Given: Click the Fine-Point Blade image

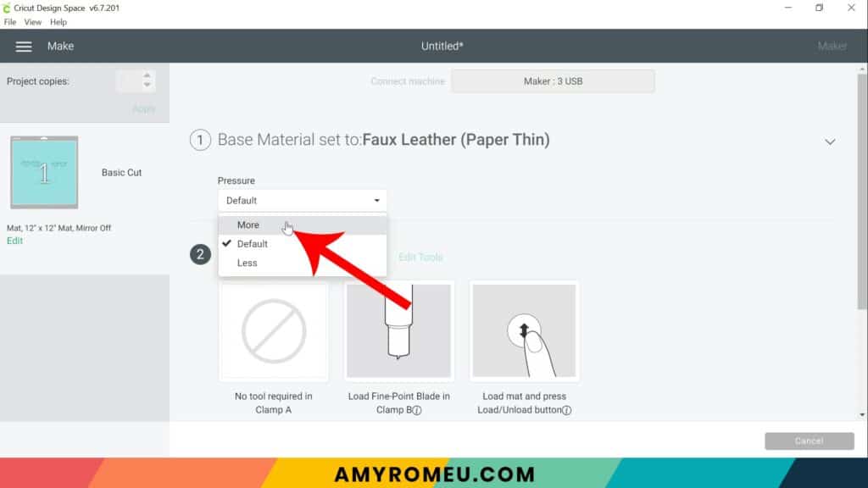Looking at the screenshot, I should pyautogui.click(x=398, y=331).
